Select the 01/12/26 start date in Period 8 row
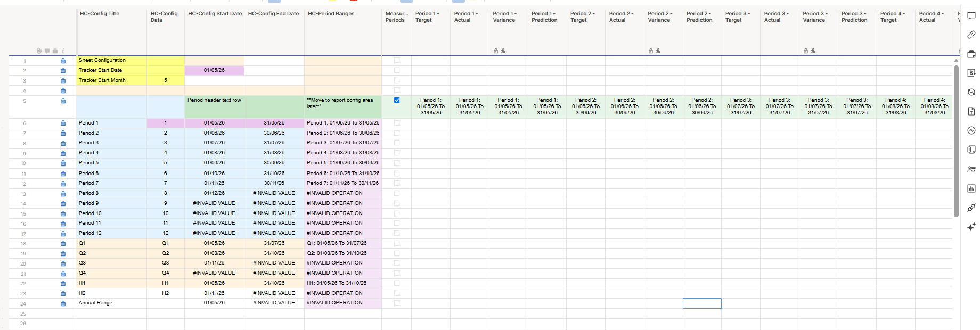This screenshot has width=980, height=330. tap(215, 193)
